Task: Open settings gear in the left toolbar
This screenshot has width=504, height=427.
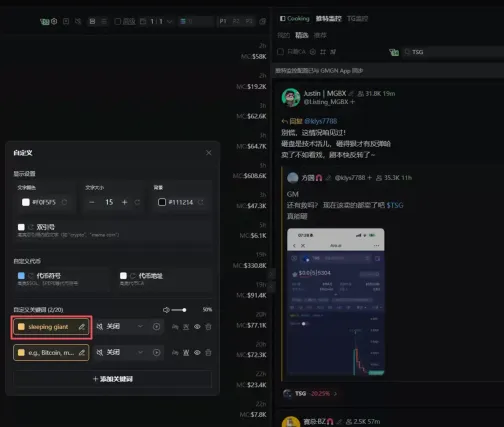Action: pos(54,21)
